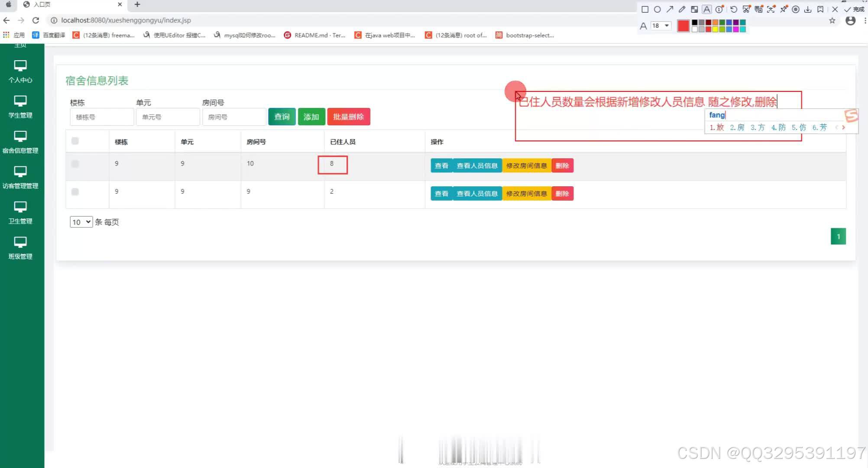Open 宿舍信息管理 in the sidebar
Viewport: 868px width, 468px height.
[x=20, y=142]
